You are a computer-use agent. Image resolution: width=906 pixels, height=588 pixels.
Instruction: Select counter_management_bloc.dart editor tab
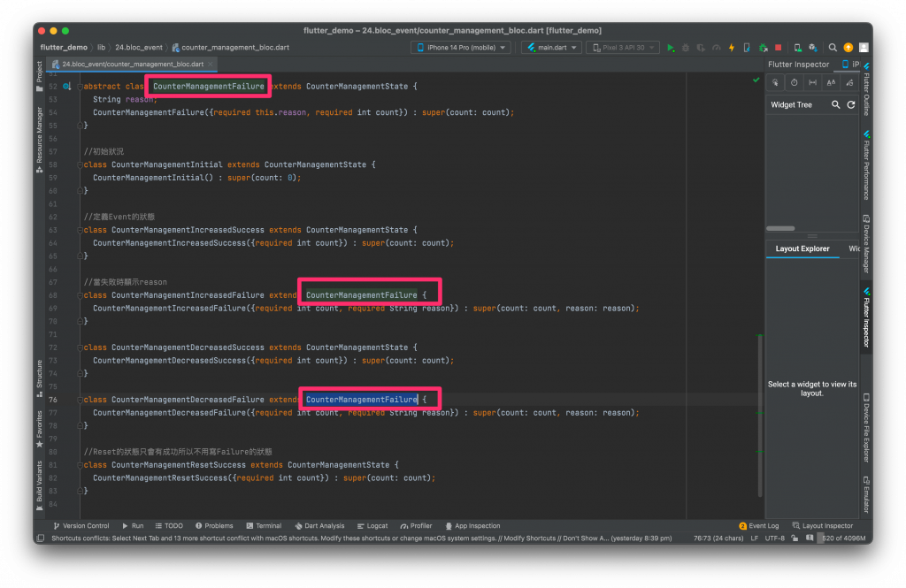(x=133, y=65)
